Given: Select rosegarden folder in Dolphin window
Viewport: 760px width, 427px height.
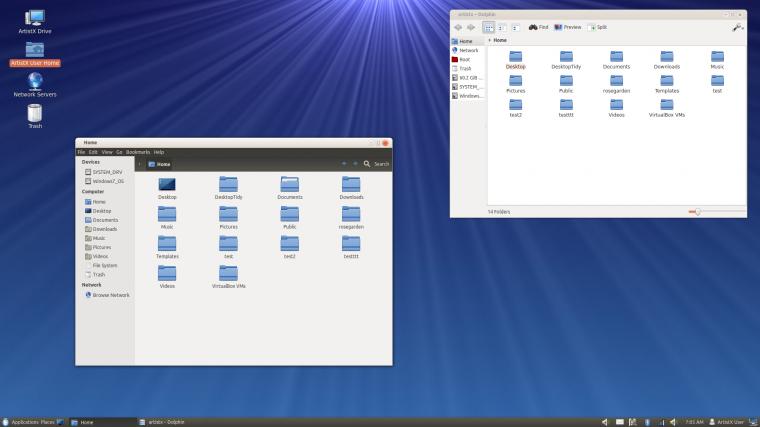Looking at the screenshot, I should click(x=617, y=84).
